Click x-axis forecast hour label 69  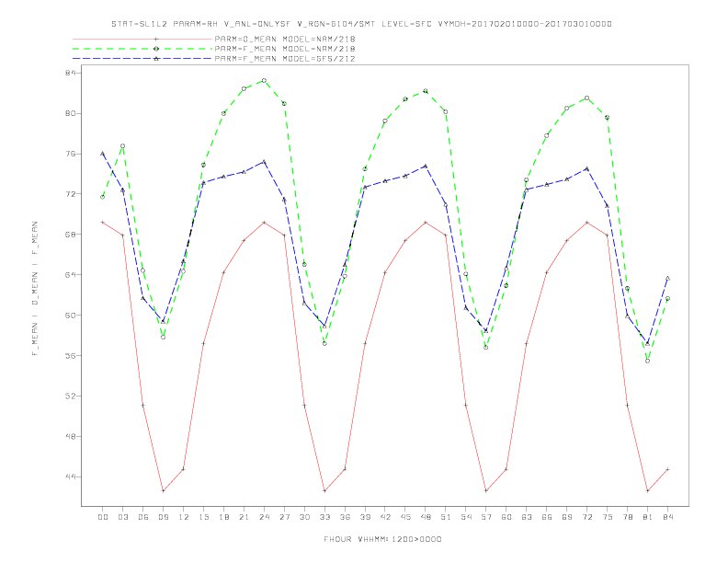(x=567, y=517)
